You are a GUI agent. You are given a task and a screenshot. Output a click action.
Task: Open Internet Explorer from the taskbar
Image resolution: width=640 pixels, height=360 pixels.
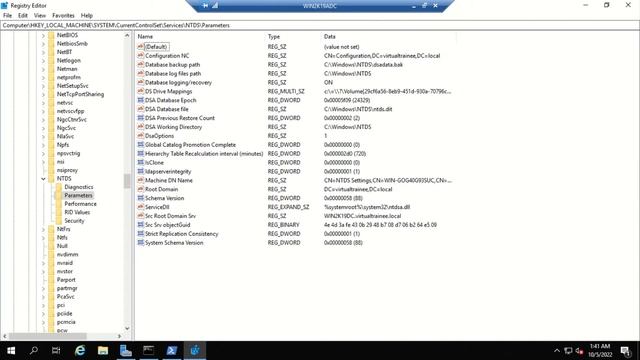click(x=80, y=351)
